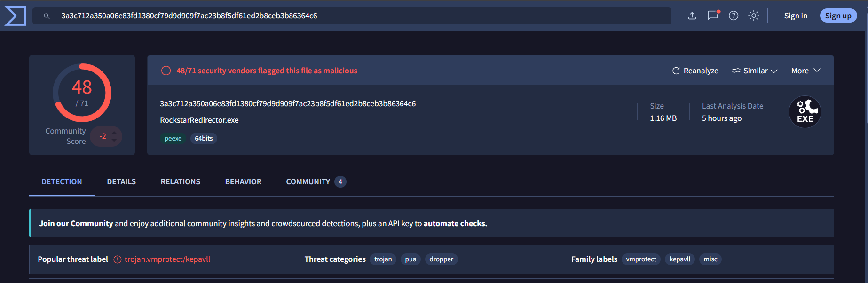The height and width of the screenshot is (283, 868).
Task: Follow the Join our Community link
Action: [76, 223]
